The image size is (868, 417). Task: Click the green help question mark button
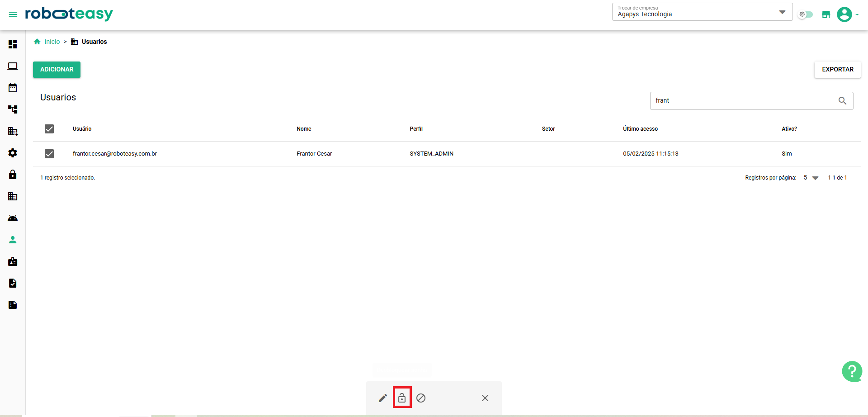point(852,371)
